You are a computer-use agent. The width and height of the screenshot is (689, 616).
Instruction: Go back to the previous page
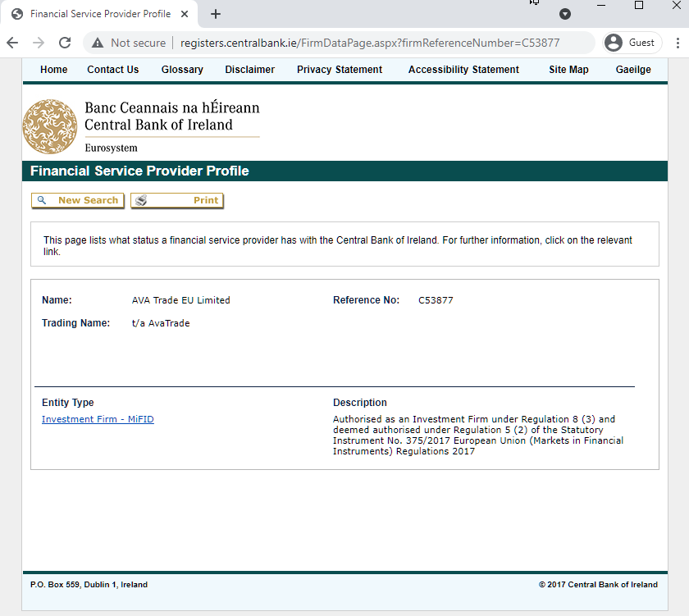13,43
